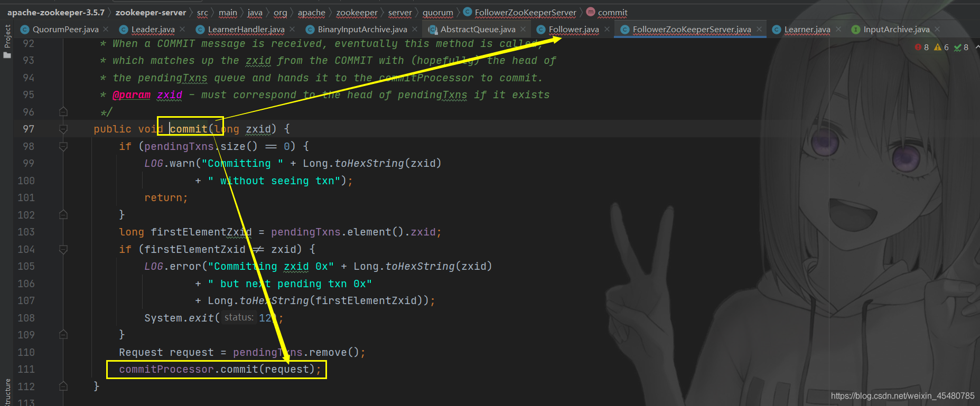The width and height of the screenshot is (980, 406).
Task: Click the System.exit call on line 108
Action: click(213, 318)
